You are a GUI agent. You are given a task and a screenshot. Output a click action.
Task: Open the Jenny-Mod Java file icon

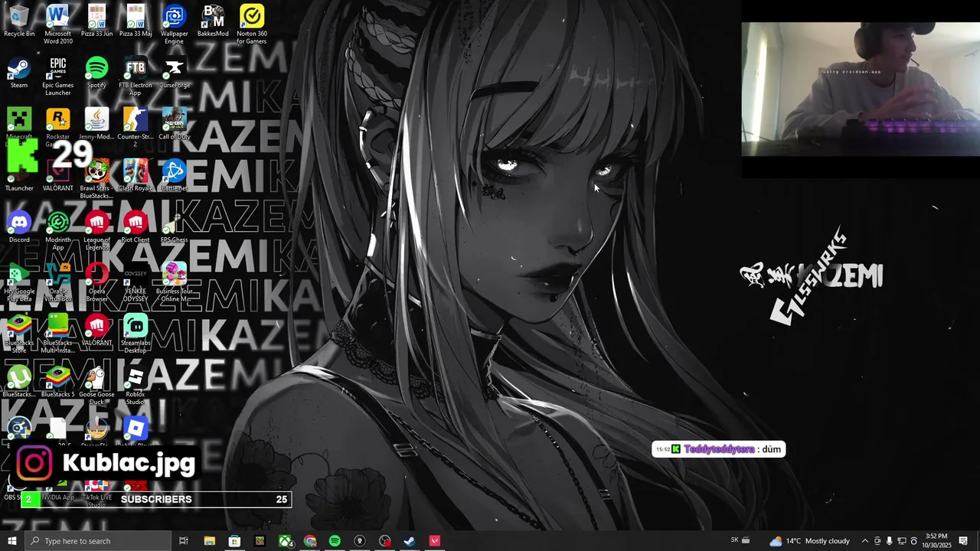[96, 124]
